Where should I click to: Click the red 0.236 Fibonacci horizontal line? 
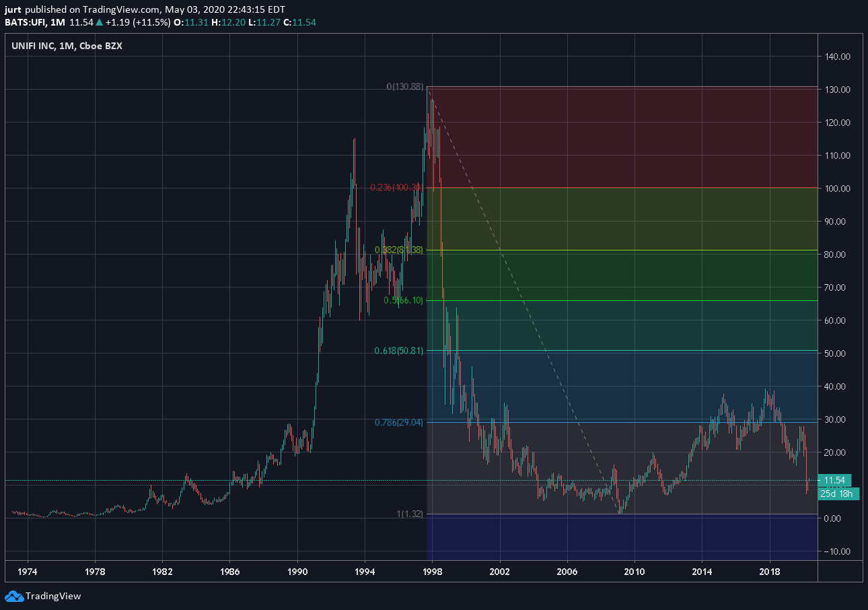click(622, 188)
